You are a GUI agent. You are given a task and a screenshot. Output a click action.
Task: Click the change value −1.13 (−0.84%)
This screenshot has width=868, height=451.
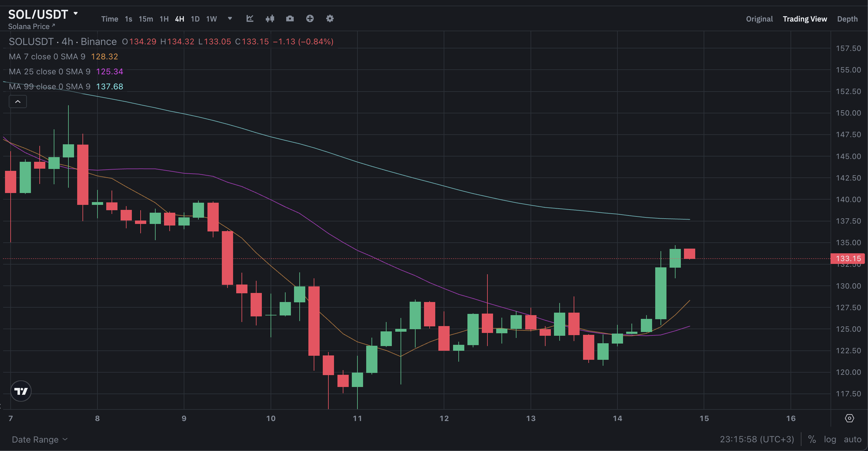(303, 42)
